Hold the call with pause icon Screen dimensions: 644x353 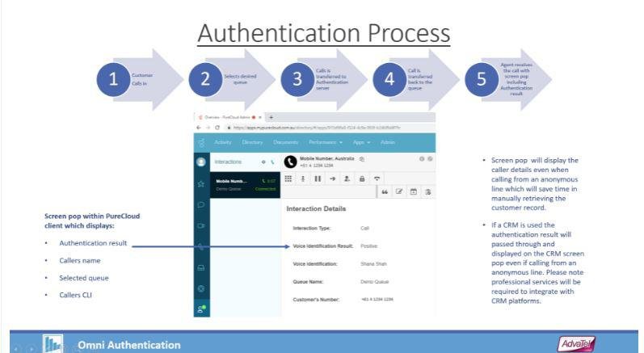point(318,179)
